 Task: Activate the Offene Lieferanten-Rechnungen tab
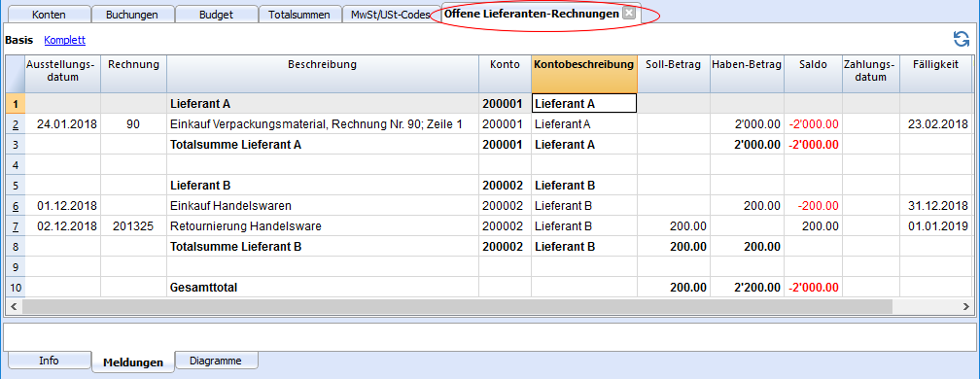[x=531, y=13]
